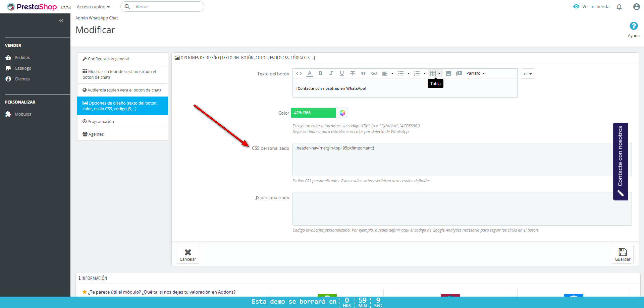Open the Agentes tab
644x308 pixels.
[x=122, y=134]
